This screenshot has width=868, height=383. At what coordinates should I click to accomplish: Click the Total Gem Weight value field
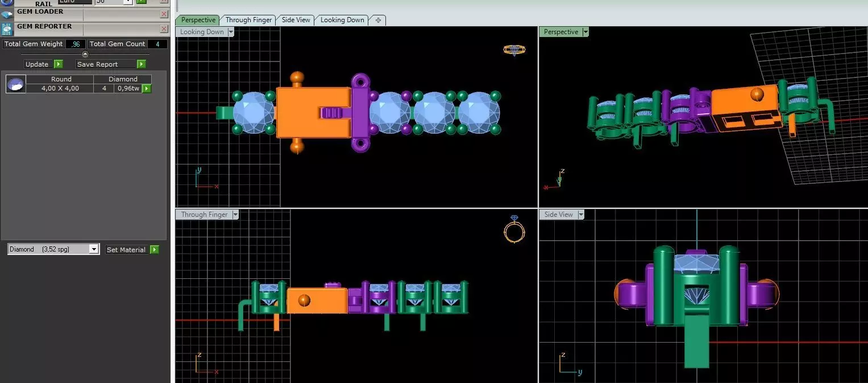76,44
